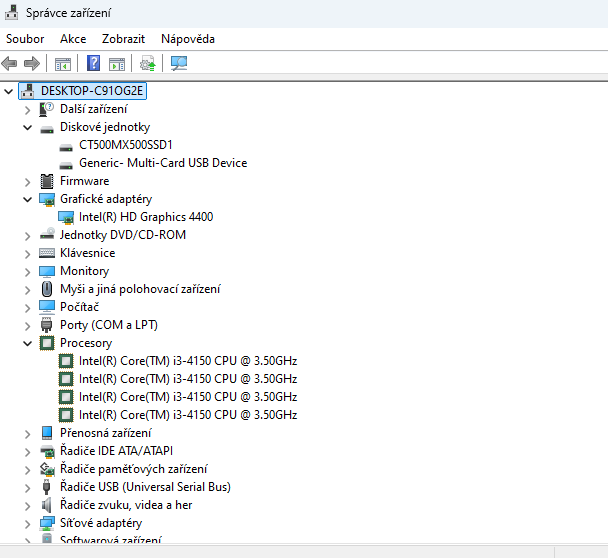Image resolution: width=608 pixels, height=558 pixels.
Task: Click the Grafické adaptéry category icon
Action: click(47, 200)
